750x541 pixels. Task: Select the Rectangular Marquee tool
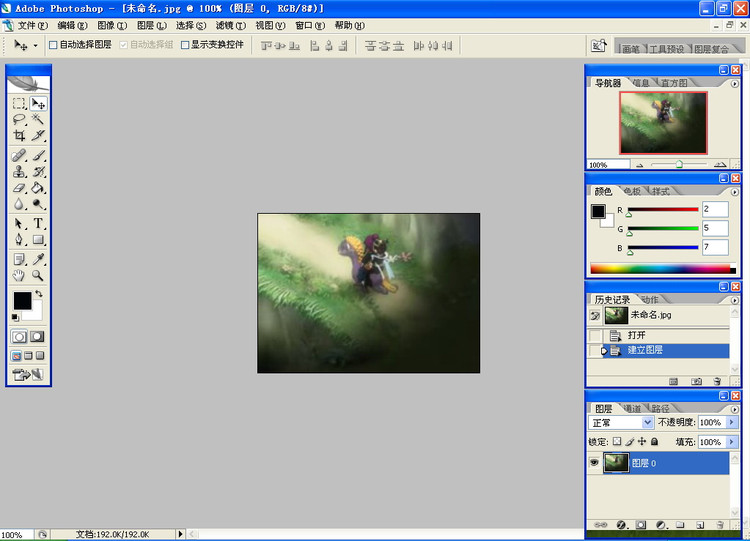pos(19,103)
